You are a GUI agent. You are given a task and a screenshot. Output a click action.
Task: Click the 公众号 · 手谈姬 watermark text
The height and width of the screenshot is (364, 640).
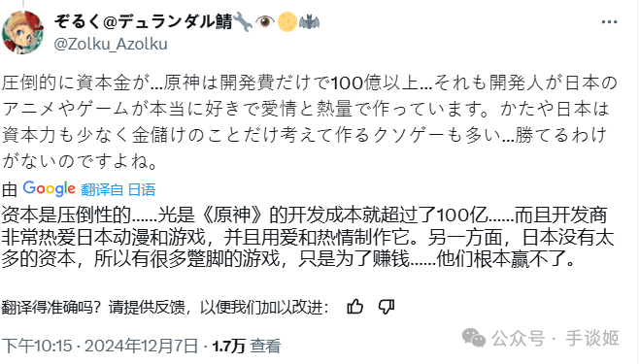[556, 339]
